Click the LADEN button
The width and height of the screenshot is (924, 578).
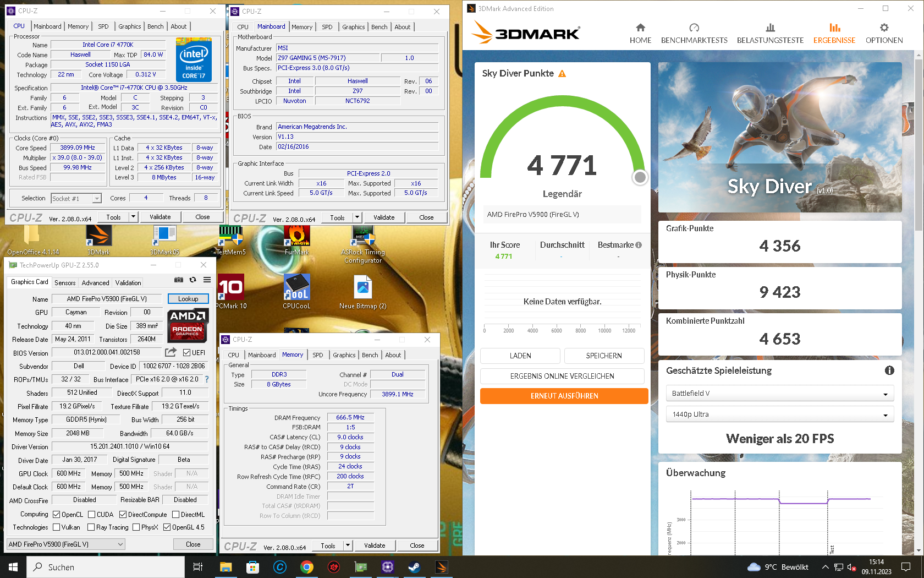click(520, 356)
